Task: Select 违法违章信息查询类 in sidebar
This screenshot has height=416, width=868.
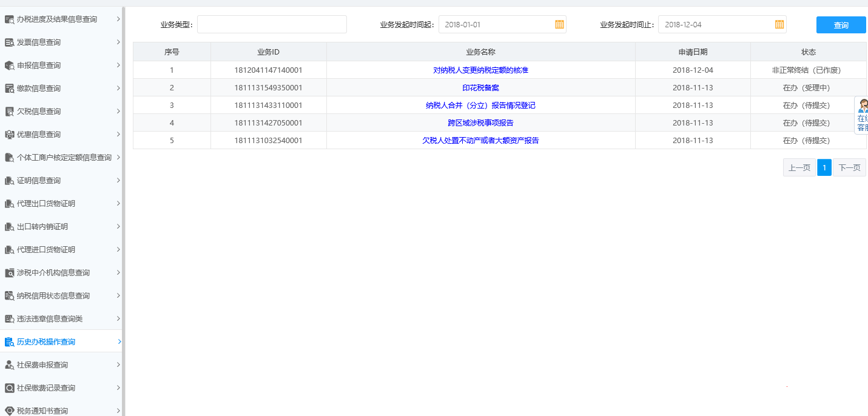Action: [x=50, y=319]
